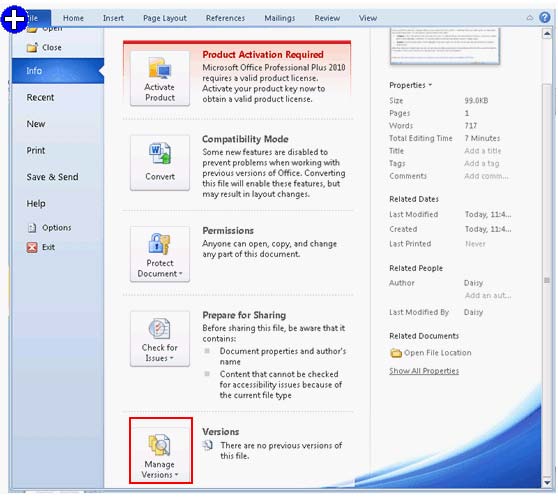Screen dimensions: 558x498
Task: Open the Mailings ribbon tab
Action: click(279, 18)
